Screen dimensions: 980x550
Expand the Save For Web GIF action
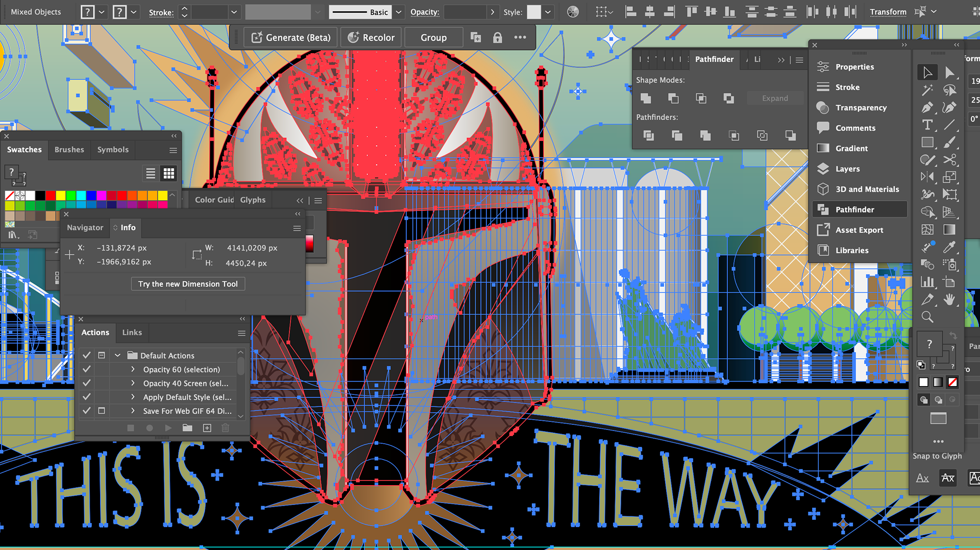tap(133, 410)
